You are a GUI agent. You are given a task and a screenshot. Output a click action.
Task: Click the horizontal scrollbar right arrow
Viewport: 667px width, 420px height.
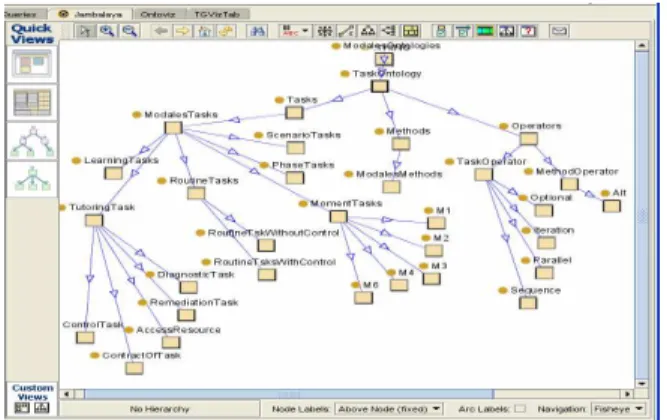[627, 394]
